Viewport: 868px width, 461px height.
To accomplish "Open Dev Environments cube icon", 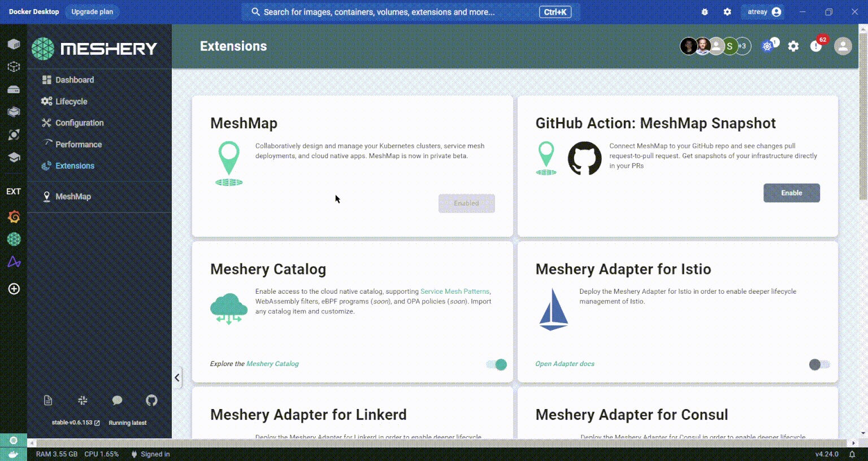I will [x=14, y=112].
